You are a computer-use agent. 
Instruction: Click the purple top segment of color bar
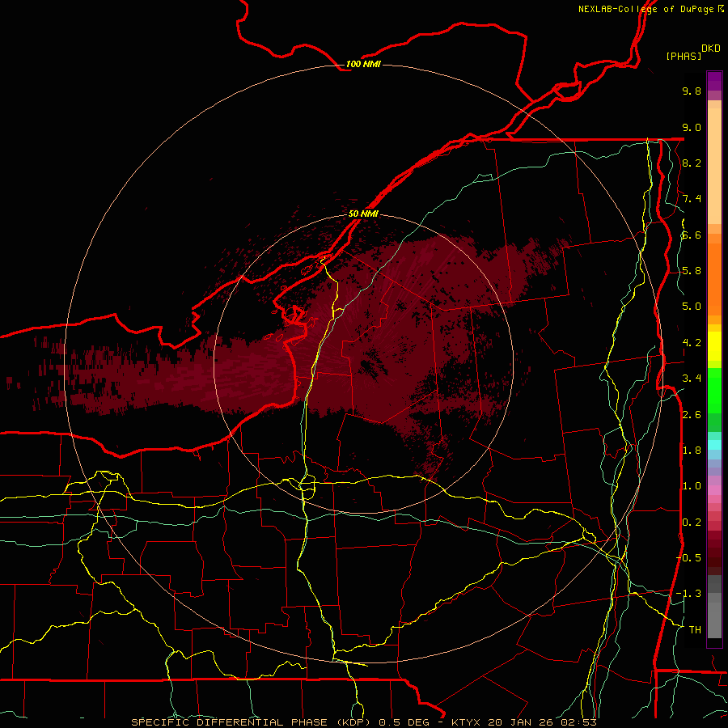coord(714,81)
